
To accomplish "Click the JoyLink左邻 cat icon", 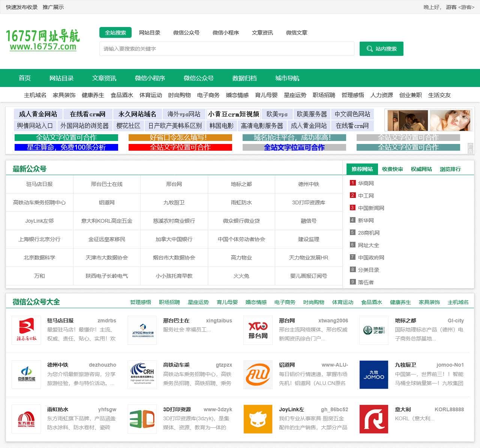I will (258, 419).
